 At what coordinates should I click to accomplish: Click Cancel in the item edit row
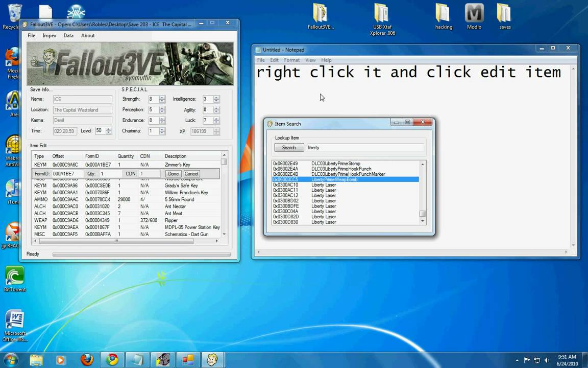point(191,174)
